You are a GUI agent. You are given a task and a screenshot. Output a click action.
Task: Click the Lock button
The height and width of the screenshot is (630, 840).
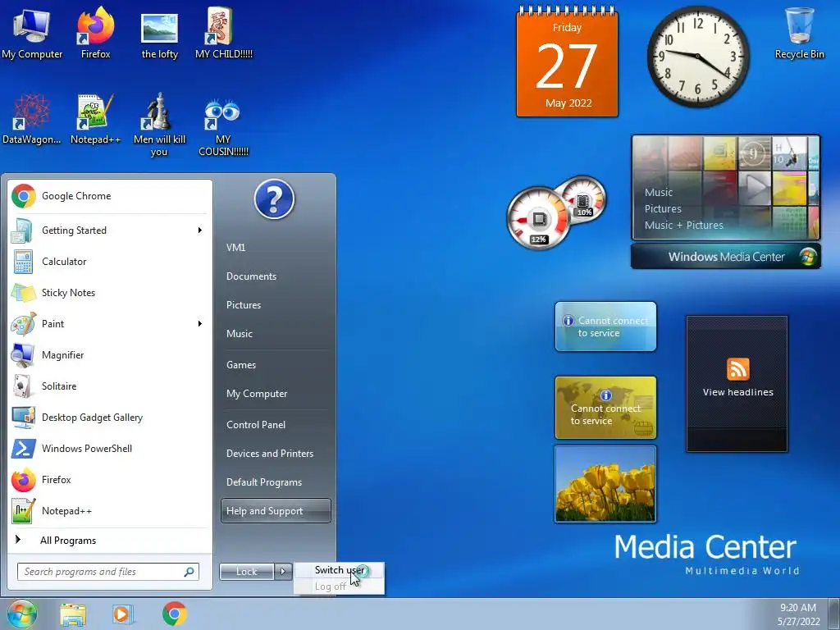[x=247, y=572]
